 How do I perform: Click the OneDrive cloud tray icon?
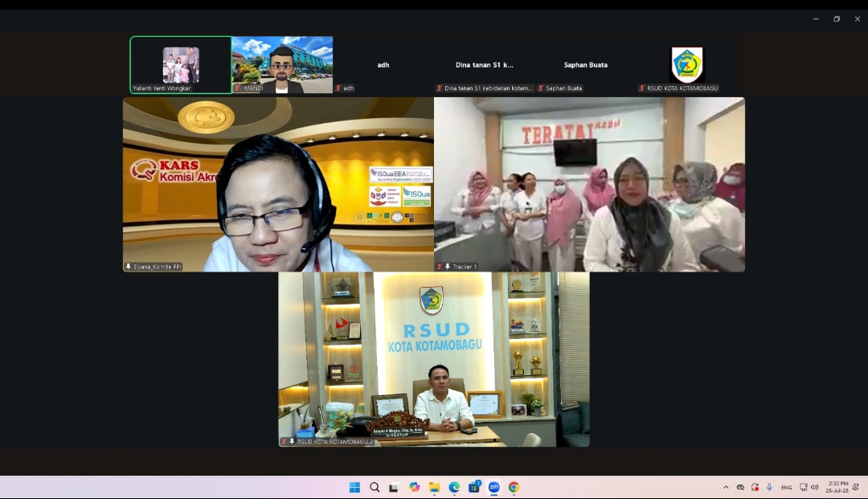pyautogui.click(x=740, y=488)
